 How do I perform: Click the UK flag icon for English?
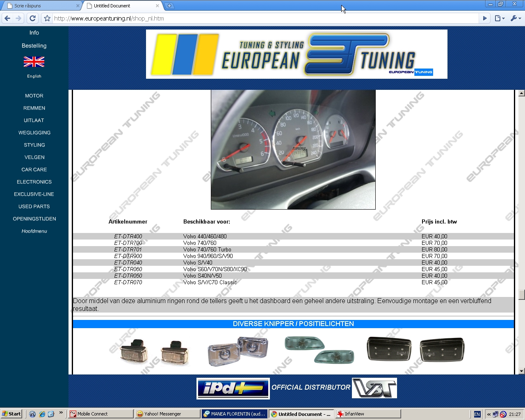(34, 62)
